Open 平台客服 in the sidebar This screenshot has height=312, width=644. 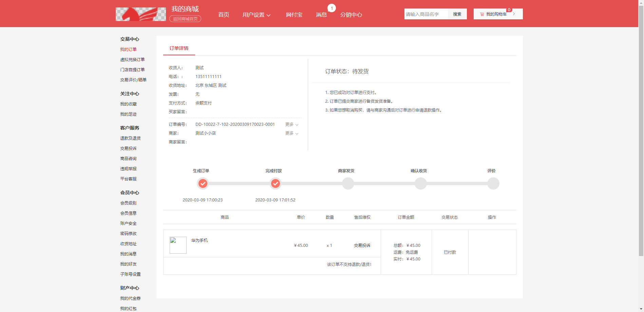tap(128, 179)
